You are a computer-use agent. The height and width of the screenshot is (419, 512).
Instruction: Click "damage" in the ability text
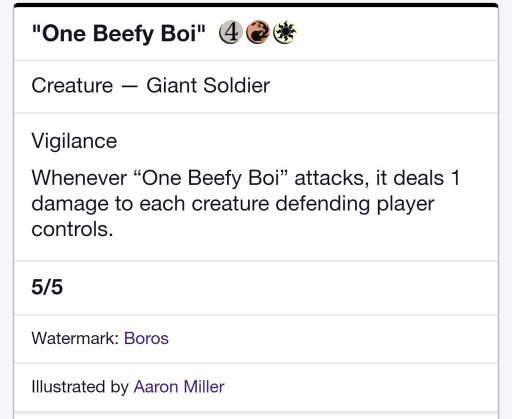point(70,204)
